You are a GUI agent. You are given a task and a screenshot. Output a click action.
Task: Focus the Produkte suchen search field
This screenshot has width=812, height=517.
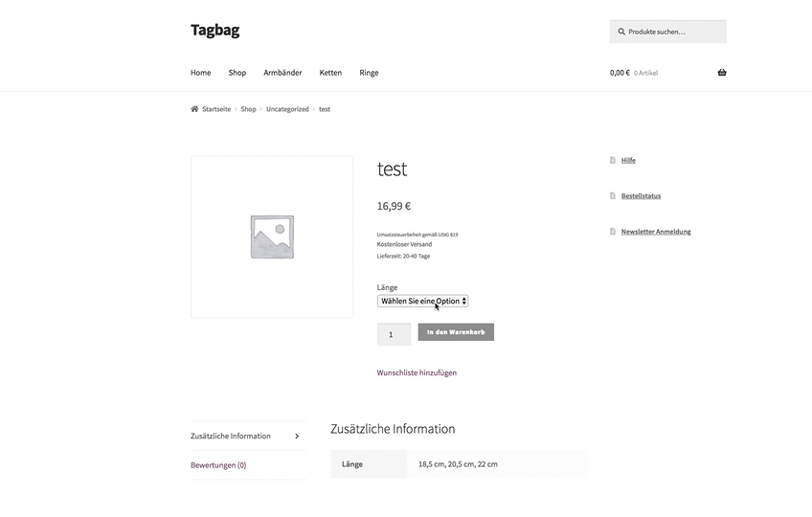pos(673,32)
